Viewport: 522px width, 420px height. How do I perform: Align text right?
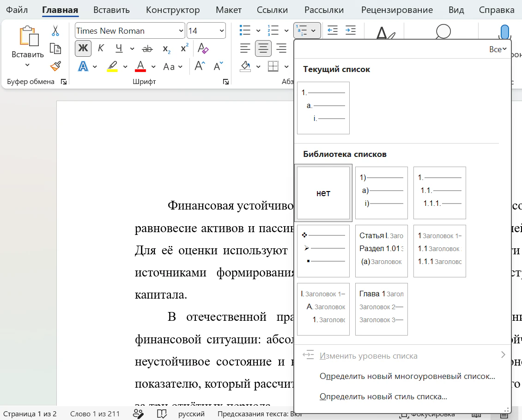[x=282, y=48]
